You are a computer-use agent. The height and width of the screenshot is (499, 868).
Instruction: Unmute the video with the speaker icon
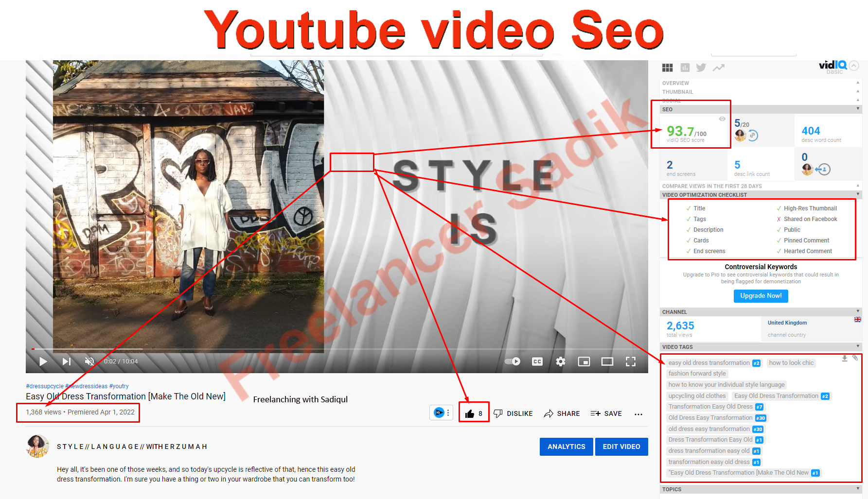click(x=89, y=361)
